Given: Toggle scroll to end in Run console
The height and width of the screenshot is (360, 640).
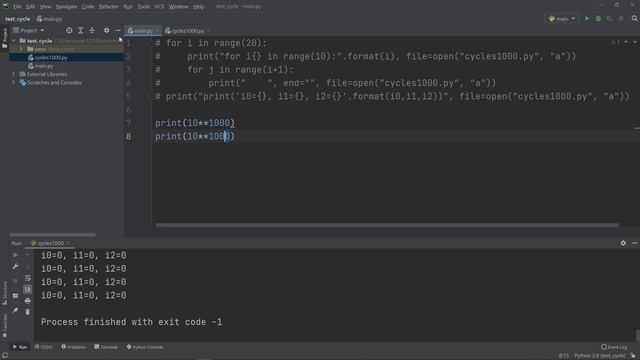Looking at the screenshot, I should pos(28,289).
